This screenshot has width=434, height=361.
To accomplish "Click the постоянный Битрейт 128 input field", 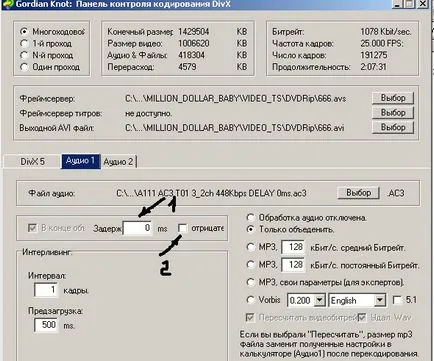I will pyautogui.click(x=293, y=265).
